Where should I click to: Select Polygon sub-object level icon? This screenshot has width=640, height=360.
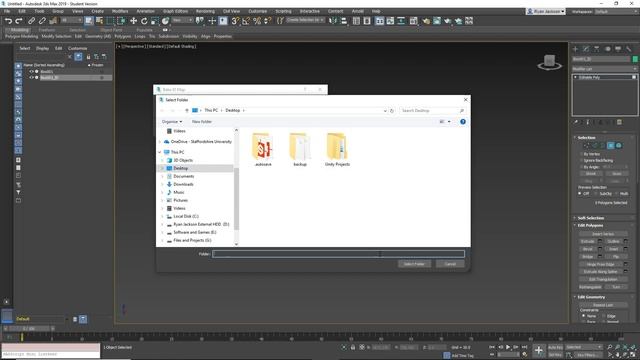coord(611,145)
